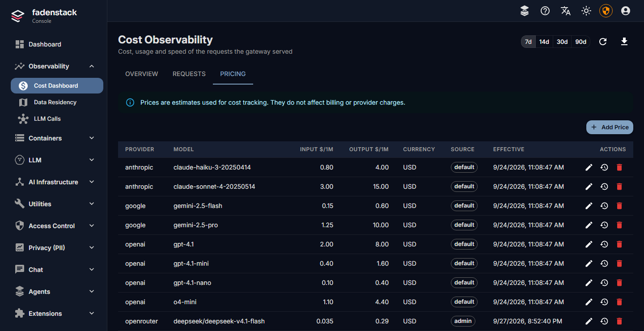Open Cost Dashboard in the sidebar
Image resolution: width=644 pixels, height=331 pixels.
coord(57,85)
